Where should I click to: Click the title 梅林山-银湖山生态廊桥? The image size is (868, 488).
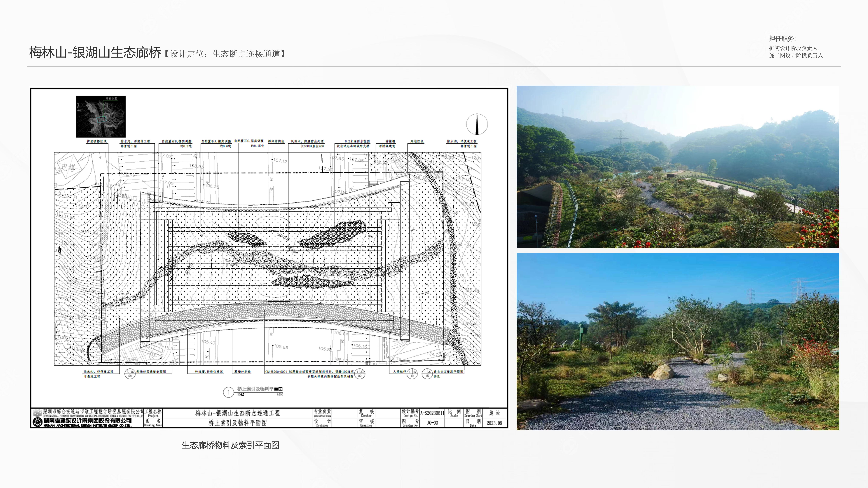coord(95,53)
